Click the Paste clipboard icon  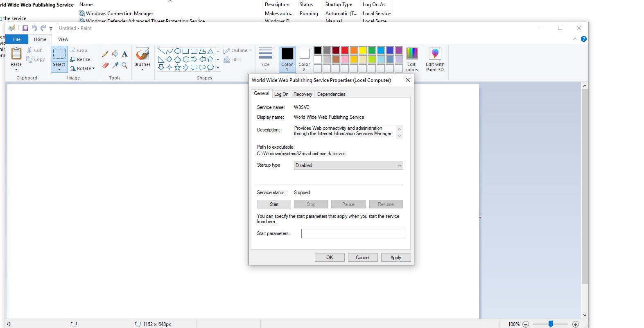tap(16, 54)
